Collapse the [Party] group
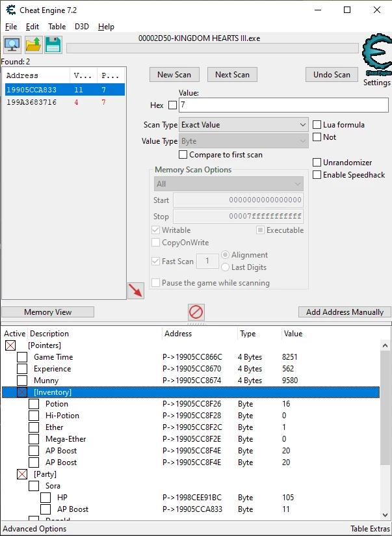 tap(22, 474)
